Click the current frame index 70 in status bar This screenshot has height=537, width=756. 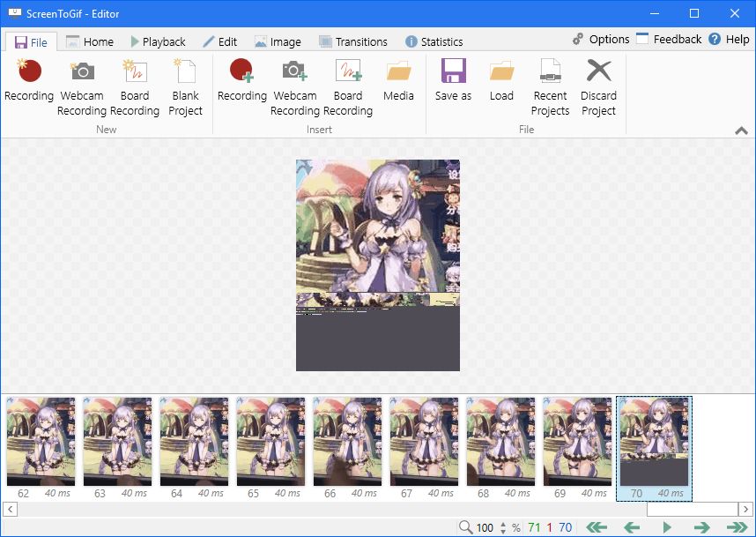(x=565, y=527)
